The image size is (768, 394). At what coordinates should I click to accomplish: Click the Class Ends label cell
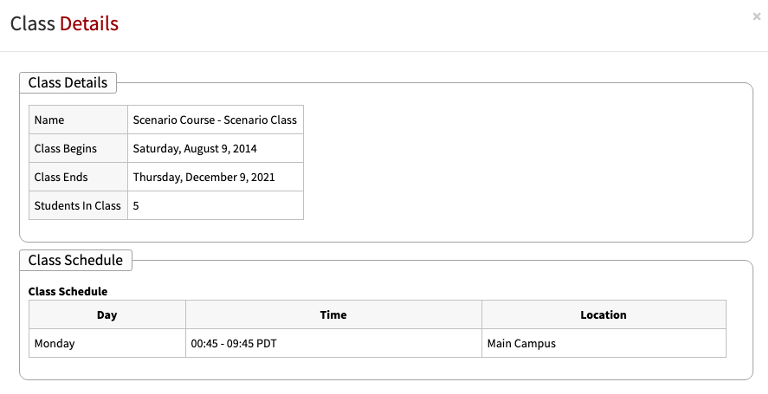tap(78, 177)
